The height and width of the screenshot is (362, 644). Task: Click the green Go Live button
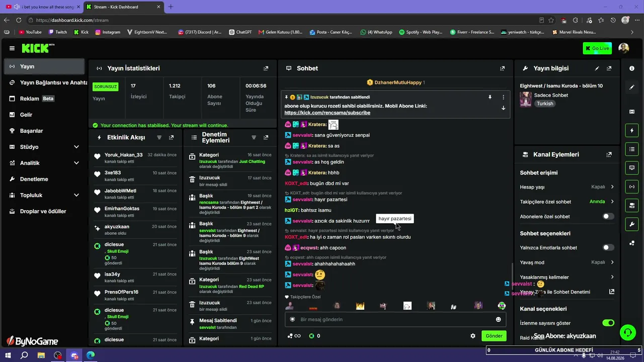[597, 48]
